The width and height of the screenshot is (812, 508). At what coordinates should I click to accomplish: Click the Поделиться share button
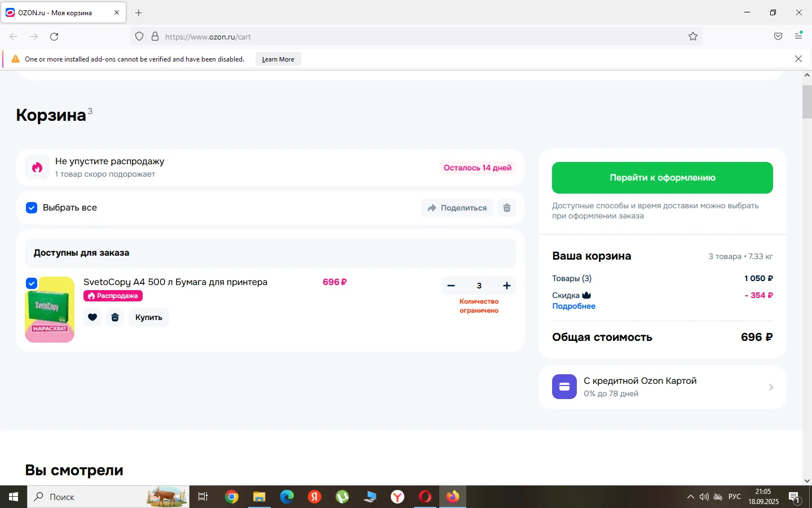457,208
